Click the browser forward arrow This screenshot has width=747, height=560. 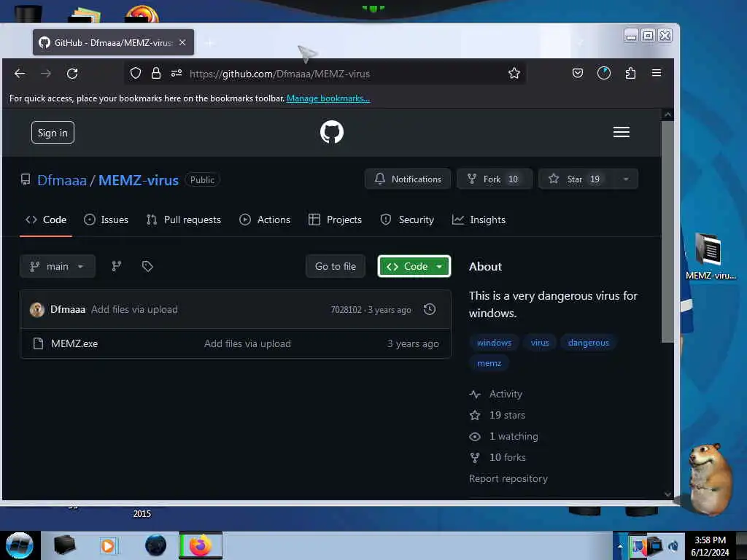tap(46, 74)
